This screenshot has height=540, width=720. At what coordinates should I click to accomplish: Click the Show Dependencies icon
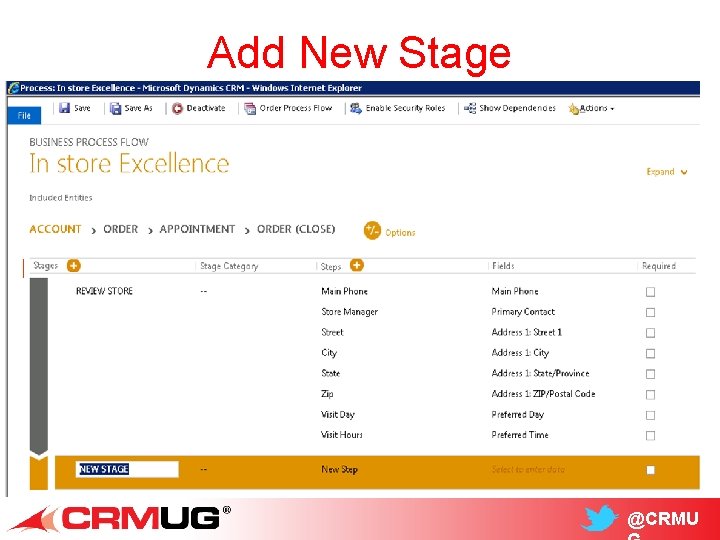pyautogui.click(x=470, y=108)
